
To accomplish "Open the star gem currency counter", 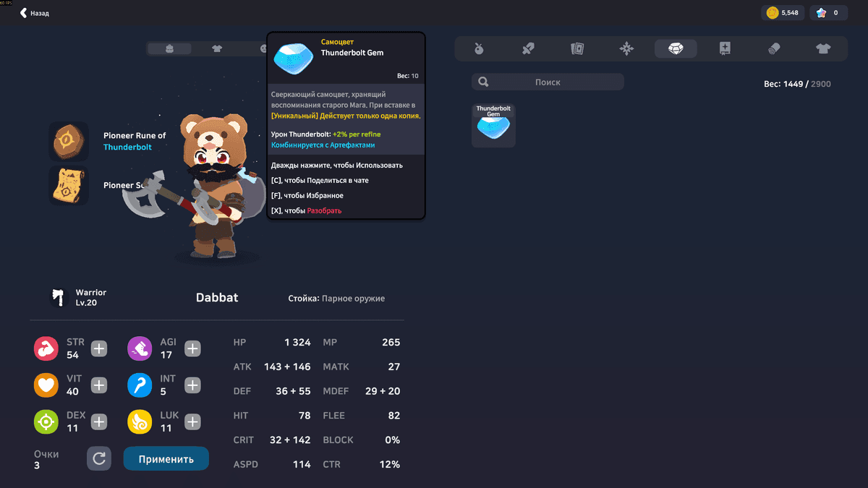I will click(828, 13).
